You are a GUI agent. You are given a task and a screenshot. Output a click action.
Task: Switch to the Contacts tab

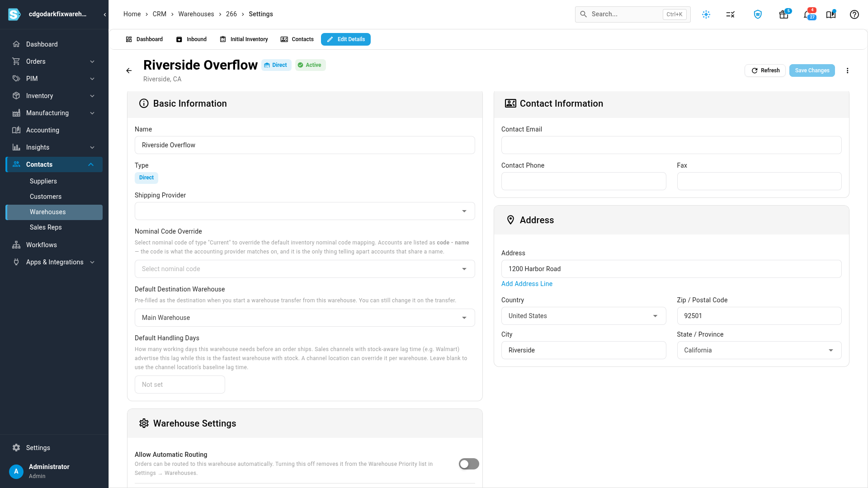[297, 39]
